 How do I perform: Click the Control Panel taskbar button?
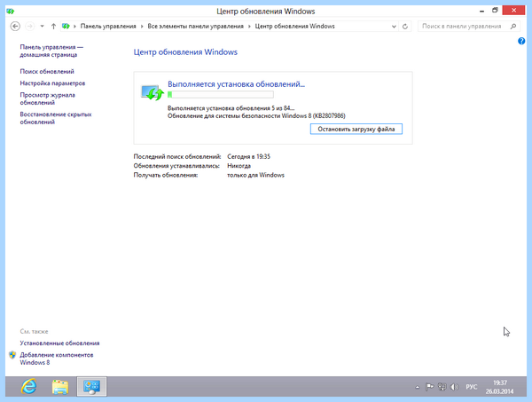click(x=91, y=386)
